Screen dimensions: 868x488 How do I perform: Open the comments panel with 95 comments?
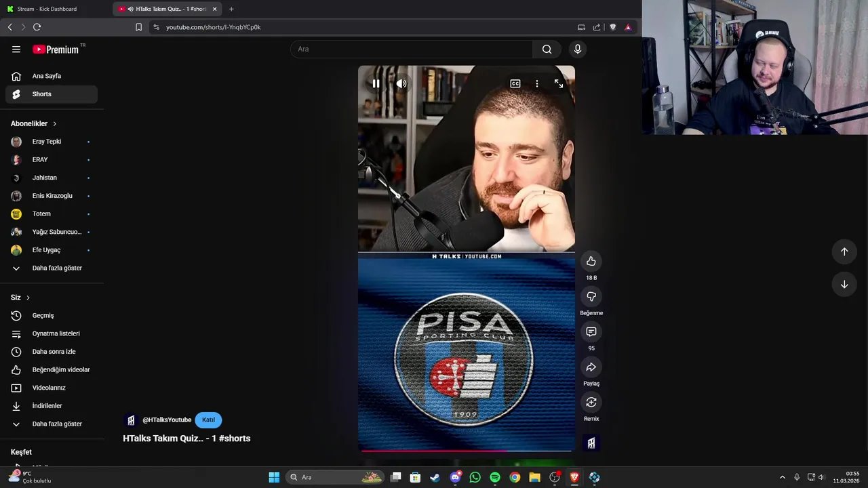pos(591,332)
